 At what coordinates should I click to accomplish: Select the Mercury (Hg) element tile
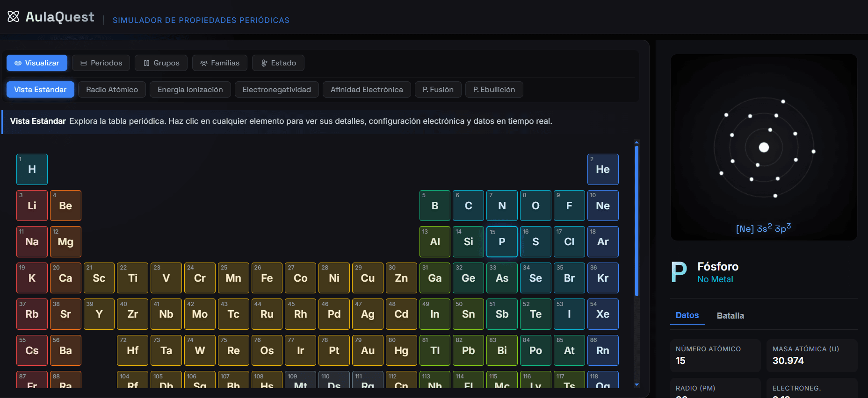[x=401, y=350]
